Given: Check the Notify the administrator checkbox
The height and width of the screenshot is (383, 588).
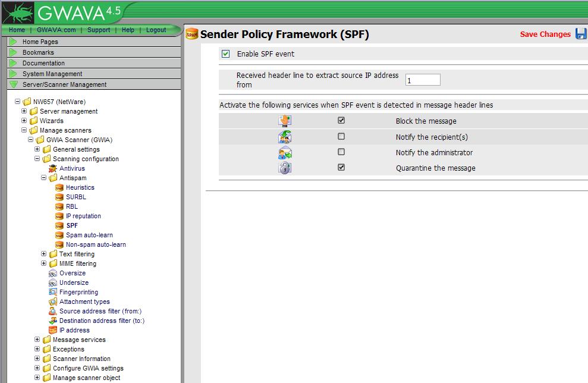Looking at the screenshot, I should click(x=341, y=152).
